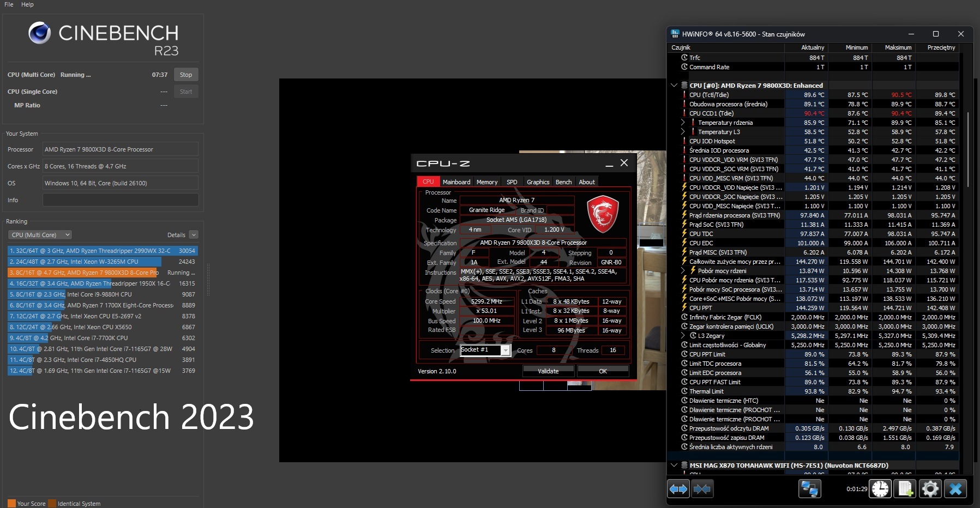The height and width of the screenshot is (508, 980).
Task: Click the Processor field showing AMD Ryzen 7 9800X3D
Action: [121, 149]
